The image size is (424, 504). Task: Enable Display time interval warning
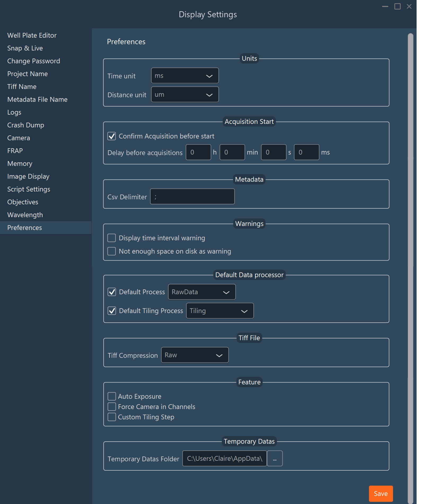pos(112,238)
